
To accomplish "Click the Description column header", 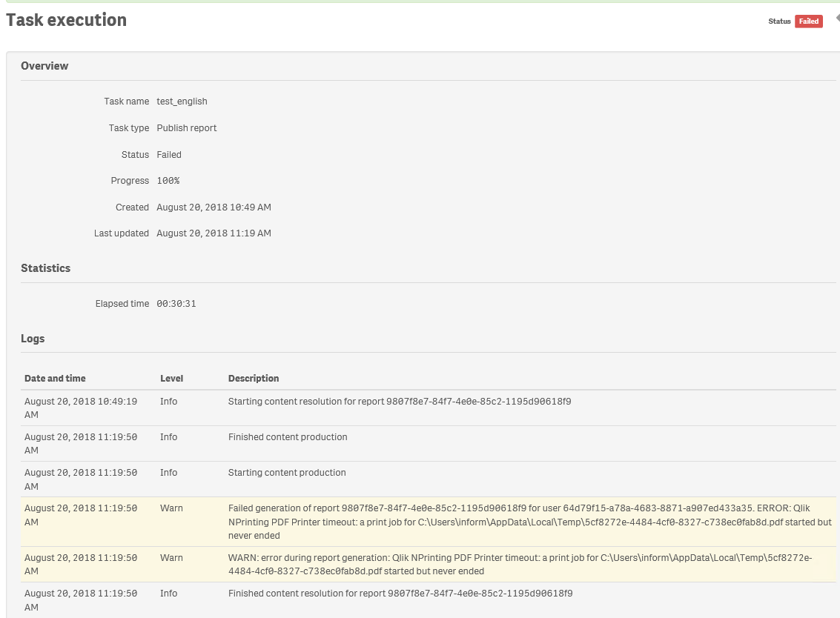I will coord(254,379).
